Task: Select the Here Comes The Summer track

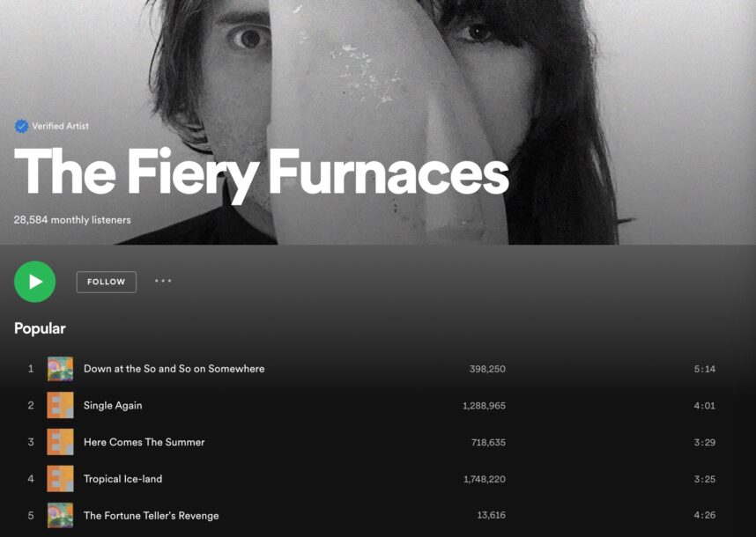Action: point(145,442)
